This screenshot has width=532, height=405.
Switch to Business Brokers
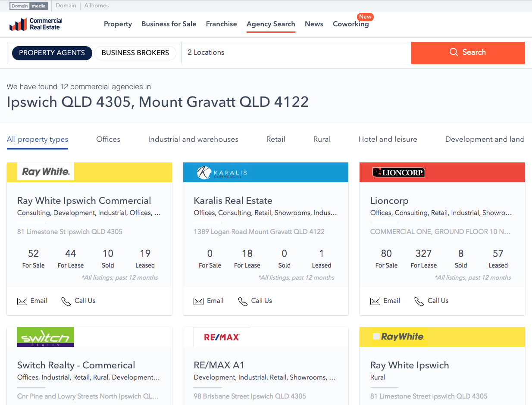[x=135, y=53]
